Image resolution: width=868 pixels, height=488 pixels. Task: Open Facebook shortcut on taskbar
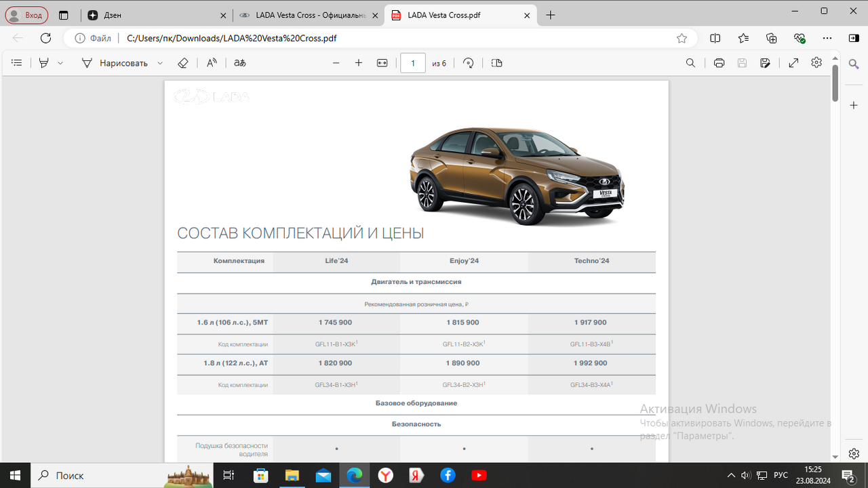pyautogui.click(x=448, y=476)
